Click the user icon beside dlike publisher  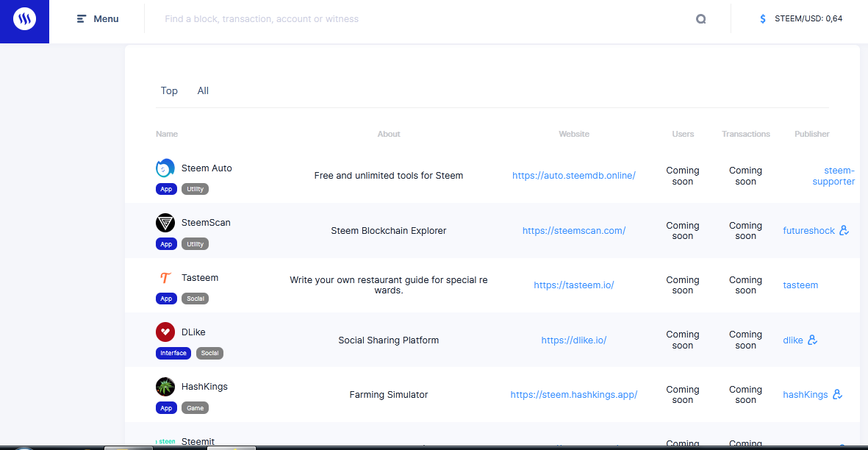pos(813,340)
